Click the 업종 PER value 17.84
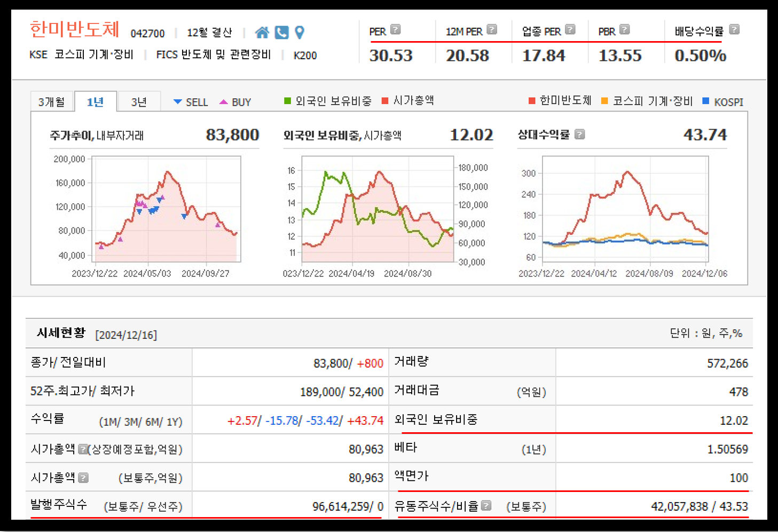This screenshot has height=532, width=778. tap(544, 55)
